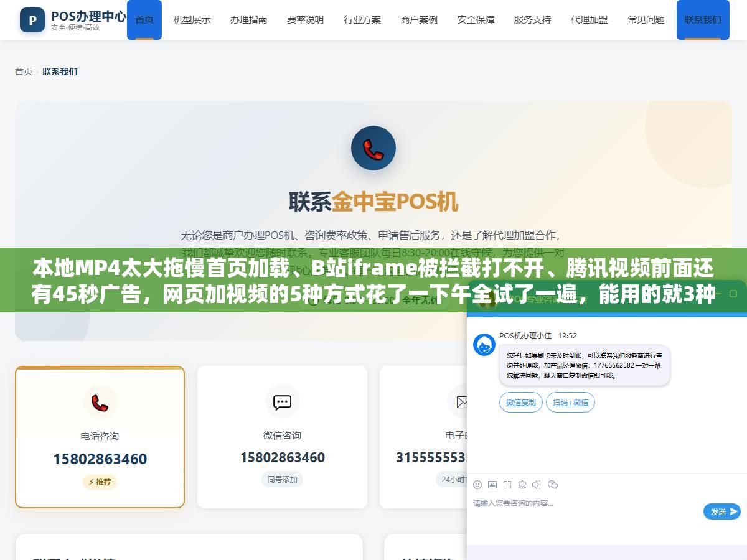Open the 首页 navigation tab

tap(144, 20)
